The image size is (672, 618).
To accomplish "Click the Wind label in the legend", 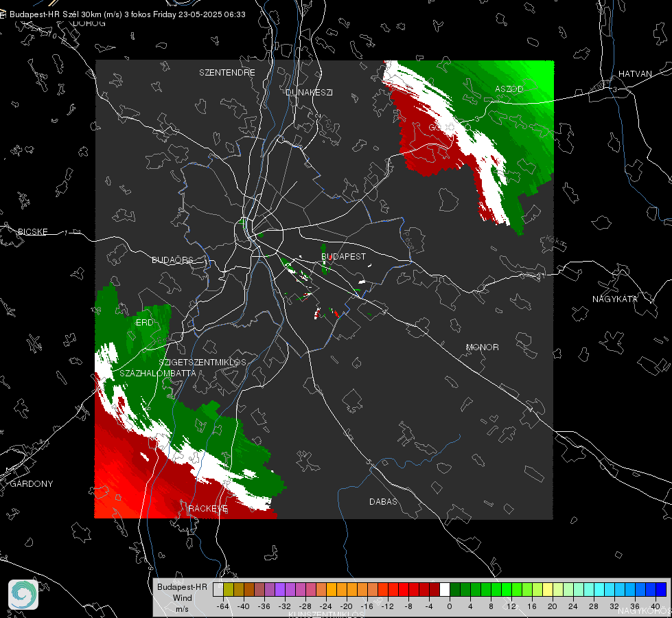I will [x=183, y=598].
